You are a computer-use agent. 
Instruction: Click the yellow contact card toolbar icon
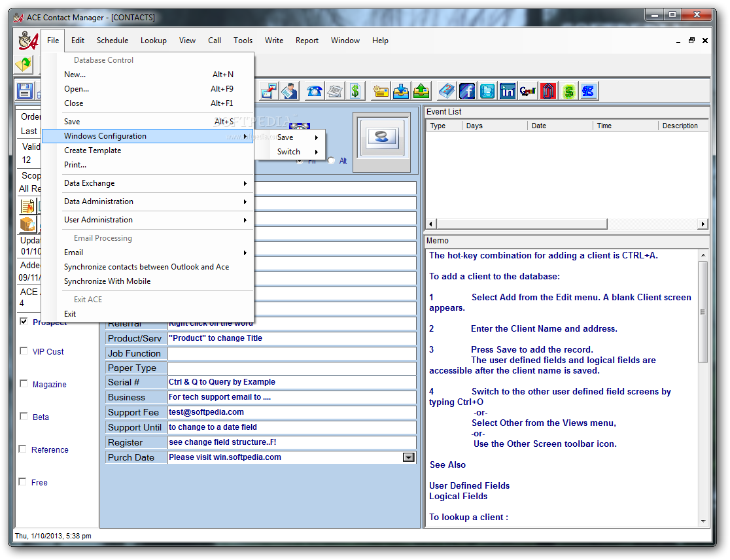(x=380, y=91)
